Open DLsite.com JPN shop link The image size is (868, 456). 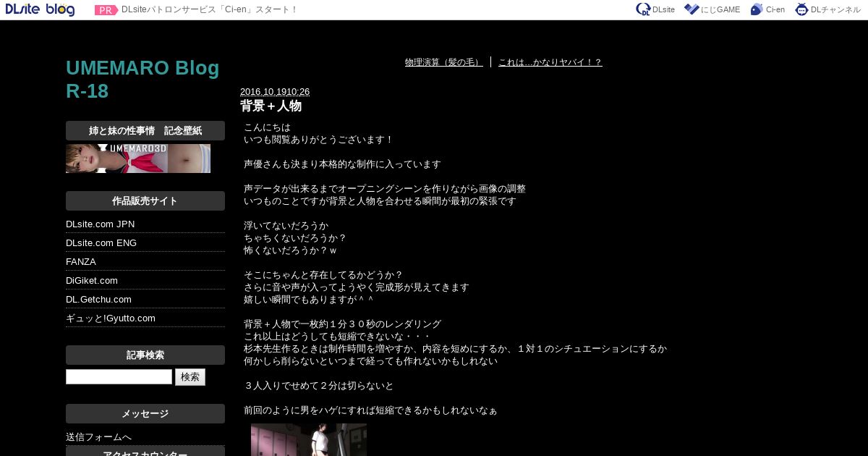point(101,224)
